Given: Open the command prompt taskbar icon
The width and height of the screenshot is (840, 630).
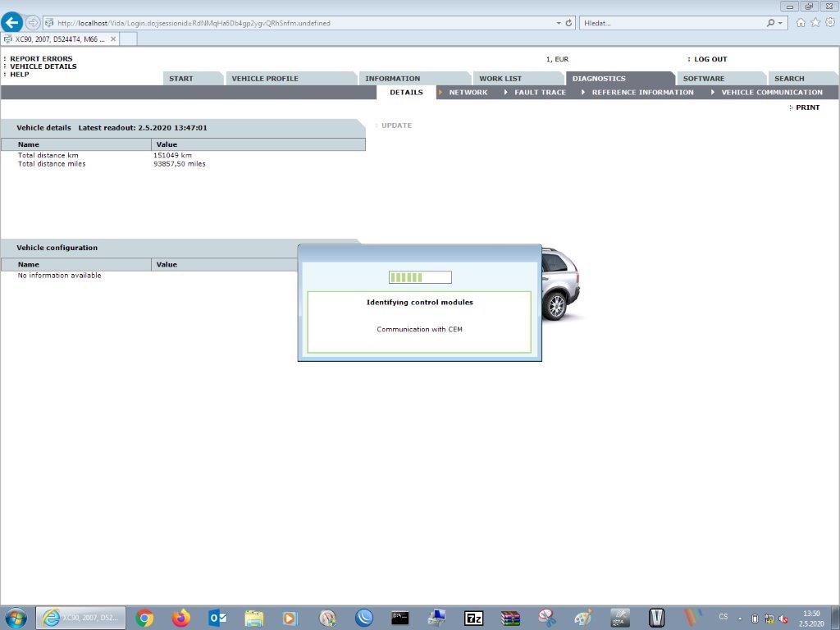Looking at the screenshot, I should [400, 618].
